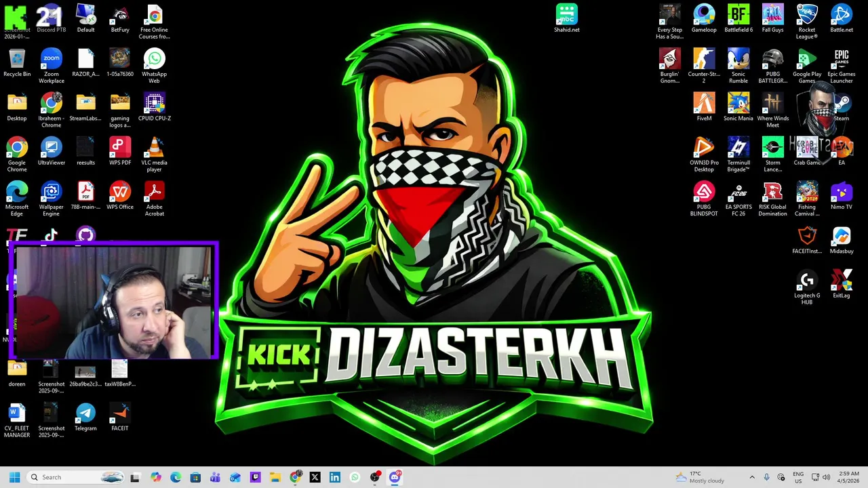Open the WhatsApp Web shortcut
This screenshot has width=868, height=488.
click(x=155, y=66)
